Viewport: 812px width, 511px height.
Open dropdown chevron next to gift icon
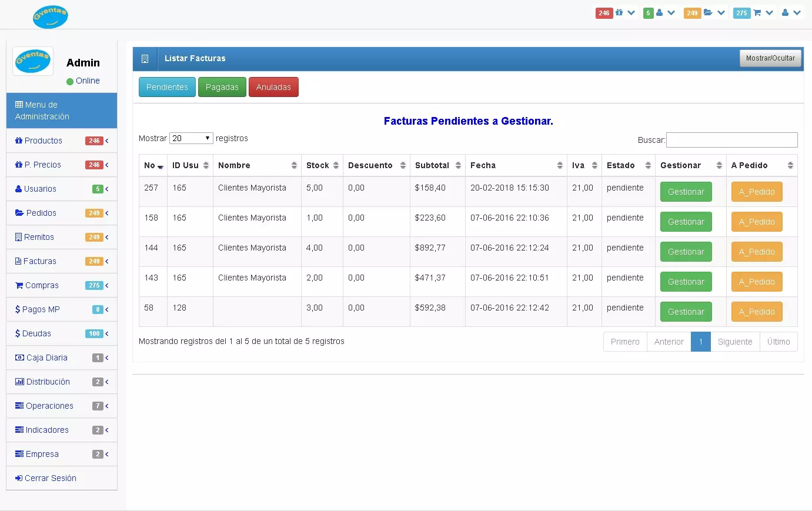pos(631,12)
